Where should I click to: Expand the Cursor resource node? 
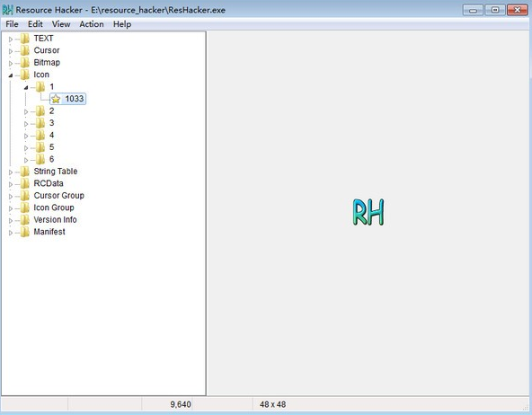coord(11,51)
